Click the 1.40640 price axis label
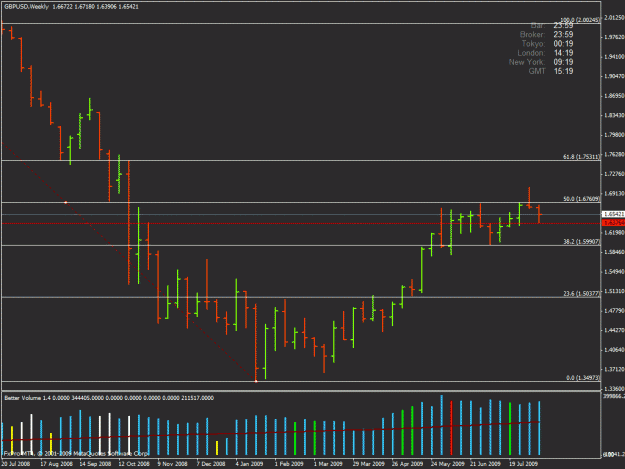 pos(614,349)
